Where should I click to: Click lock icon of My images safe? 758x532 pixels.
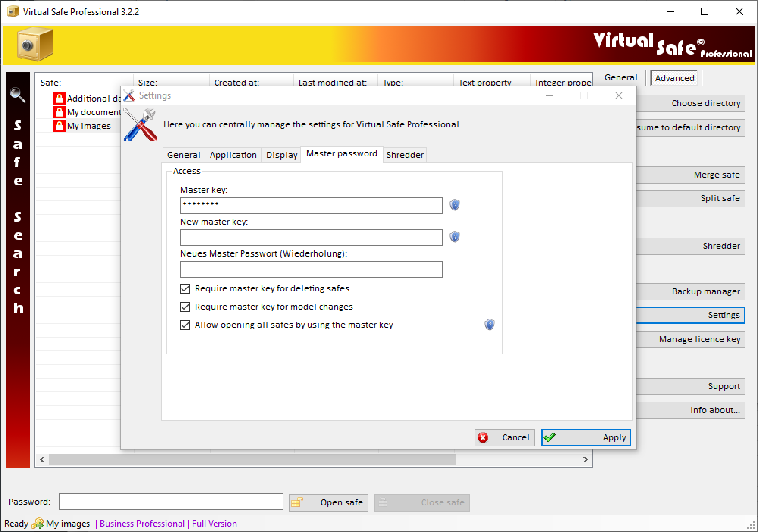(x=59, y=126)
